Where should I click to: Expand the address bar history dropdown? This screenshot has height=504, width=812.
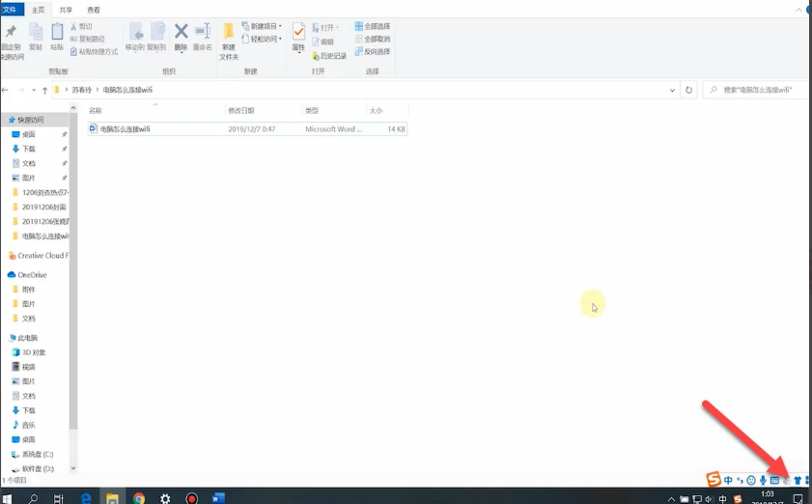point(673,90)
